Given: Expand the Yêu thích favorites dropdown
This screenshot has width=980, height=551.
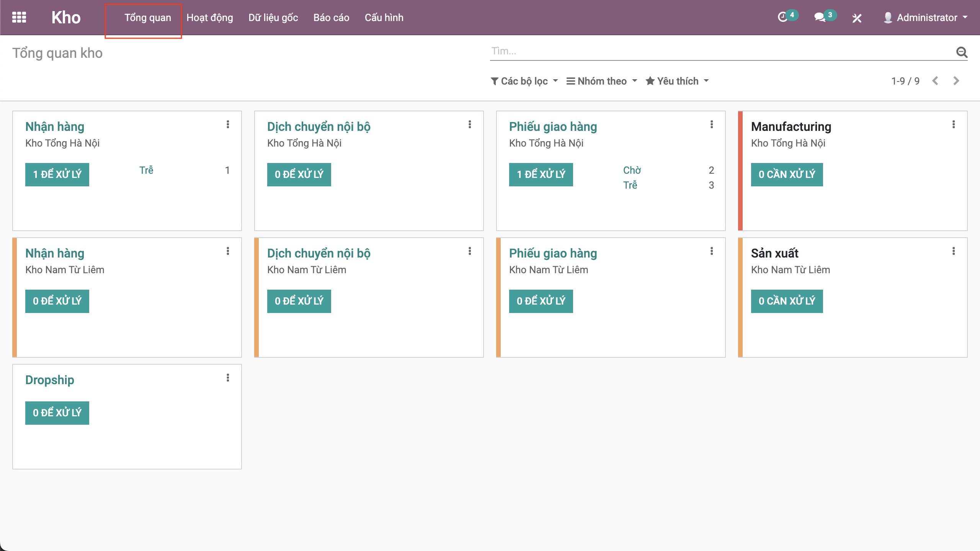Looking at the screenshot, I should 677,81.
